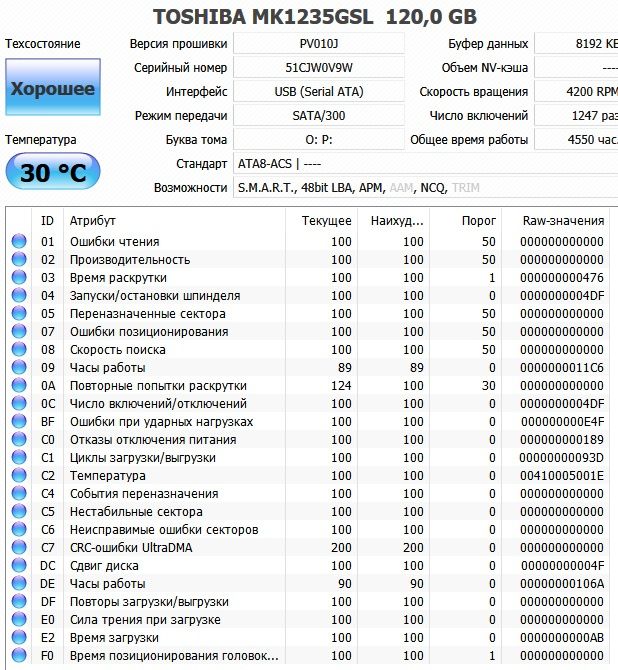618x670 pixels.
Task: Click the status orb next to Производительность
Action: pos(19,259)
